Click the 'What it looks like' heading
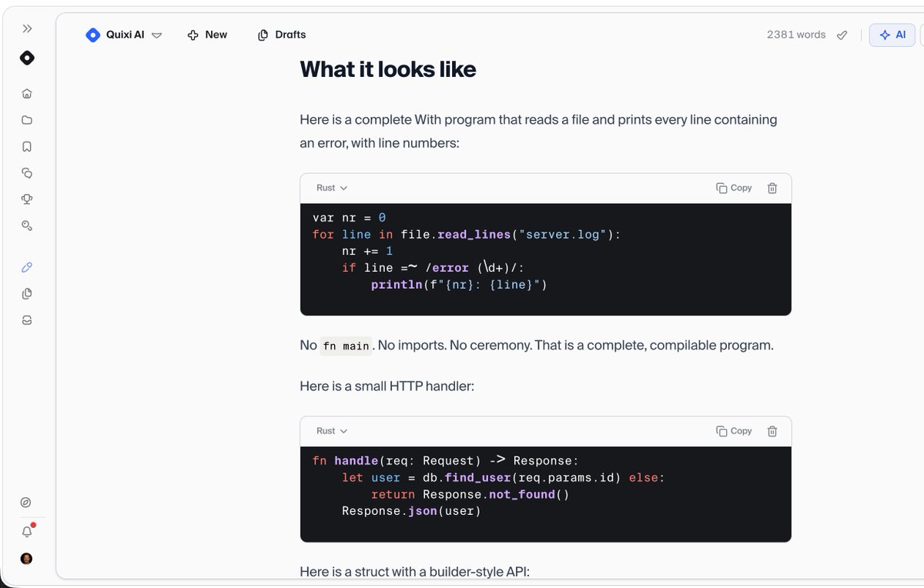Viewport: 924px width, 588px height. click(x=388, y=69)
